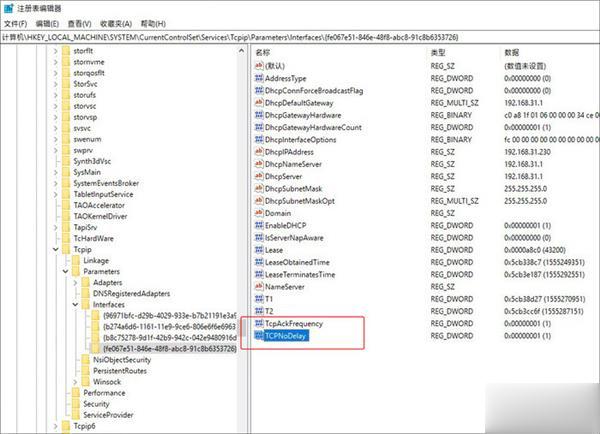
Task: Select the TAOAccelerator tree folder
Action: click(99, 205)
